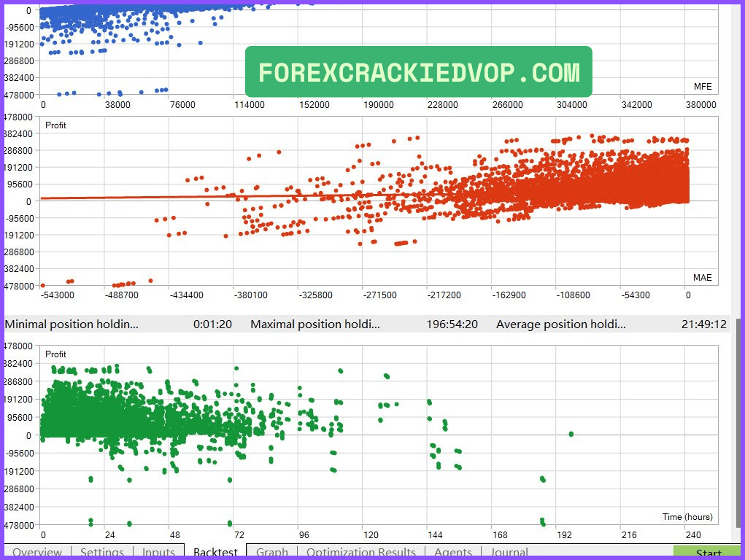Click the Minimal position holding time value 0:01:20
Screen dimensions: 745x560
coord(212,324)
